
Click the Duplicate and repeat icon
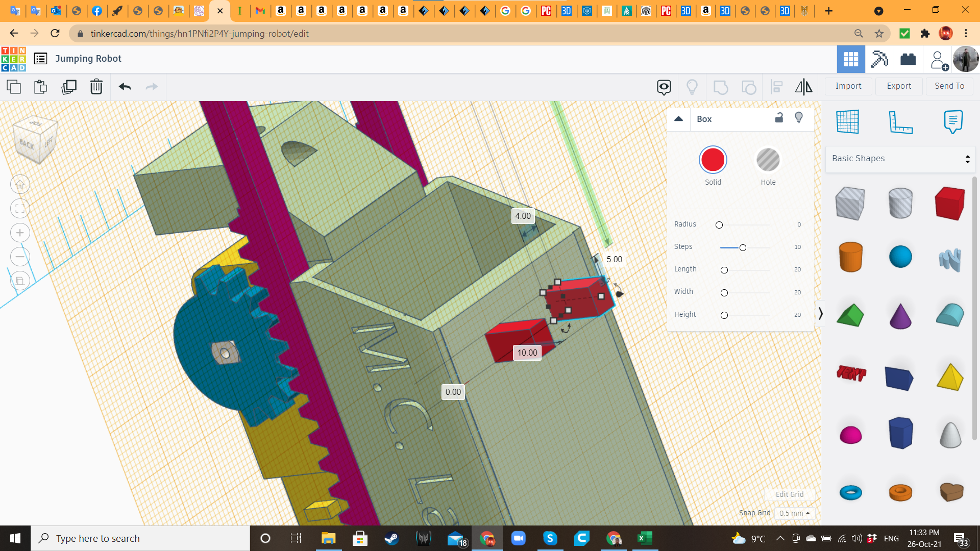(x=68, y=87)
